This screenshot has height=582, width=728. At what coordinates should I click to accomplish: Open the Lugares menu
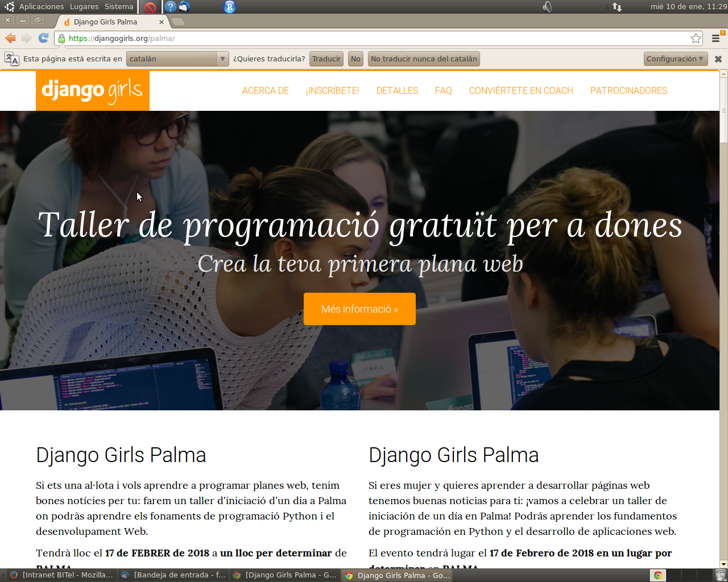(84, 7)
